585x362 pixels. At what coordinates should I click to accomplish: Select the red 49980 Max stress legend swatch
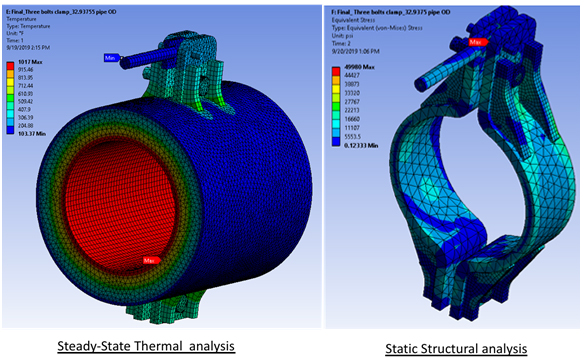click(x=336, y=71)
